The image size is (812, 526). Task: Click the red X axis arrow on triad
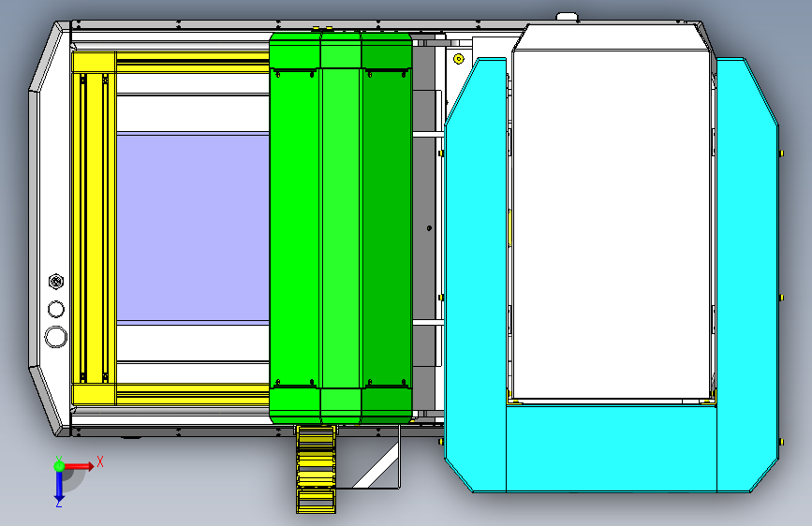pos(80,466)
